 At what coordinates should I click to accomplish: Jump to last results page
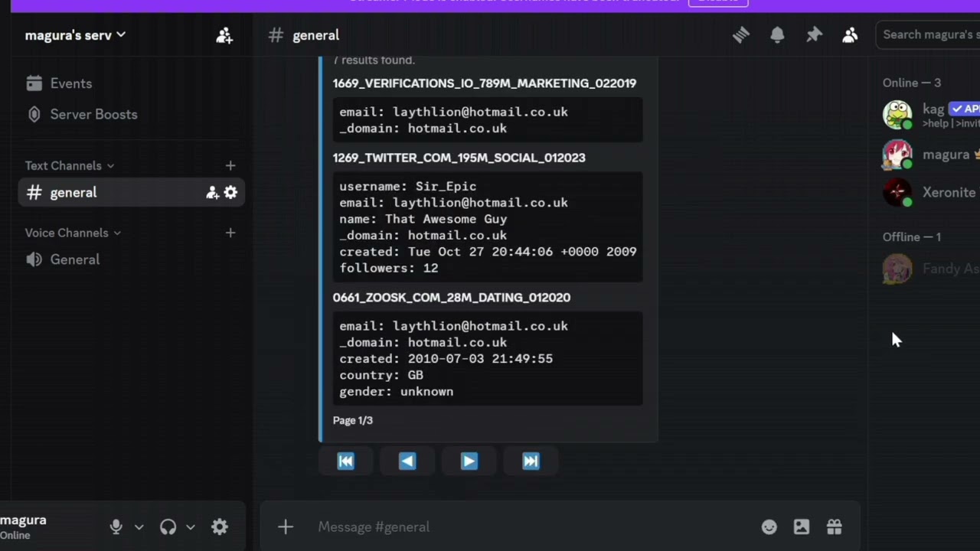[531, 461]
